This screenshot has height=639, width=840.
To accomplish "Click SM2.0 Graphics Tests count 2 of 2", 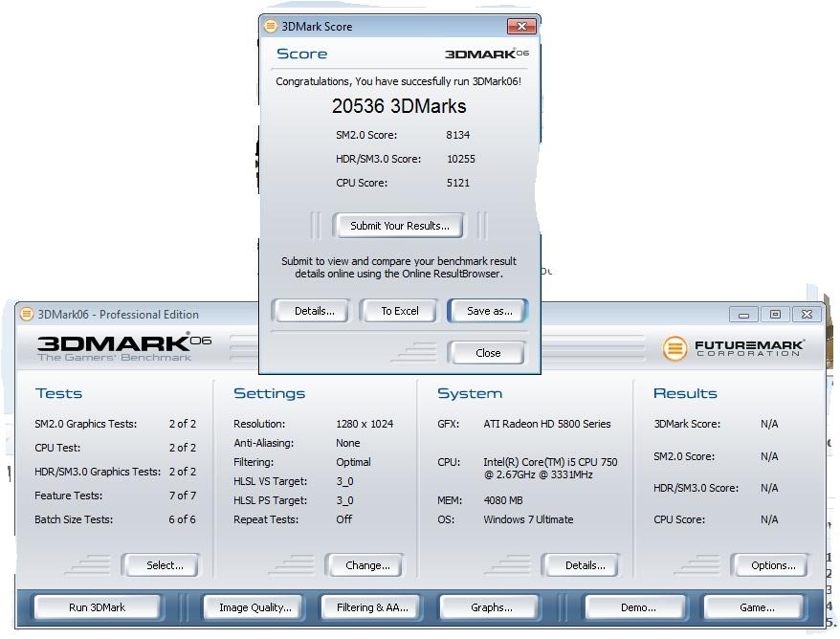I will click(182, 424).
